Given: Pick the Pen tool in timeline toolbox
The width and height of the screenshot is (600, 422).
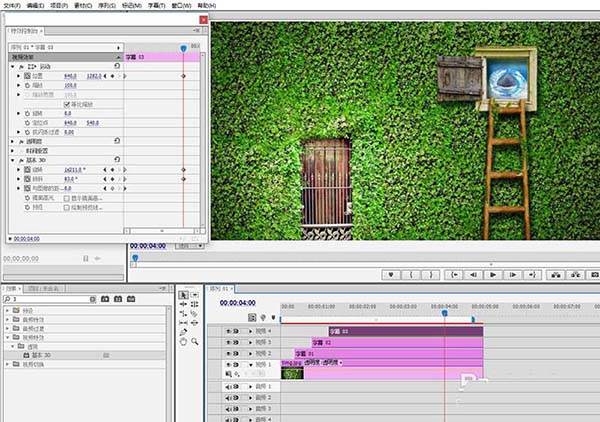Looking at the screenshot, I should tap(183, 332).
